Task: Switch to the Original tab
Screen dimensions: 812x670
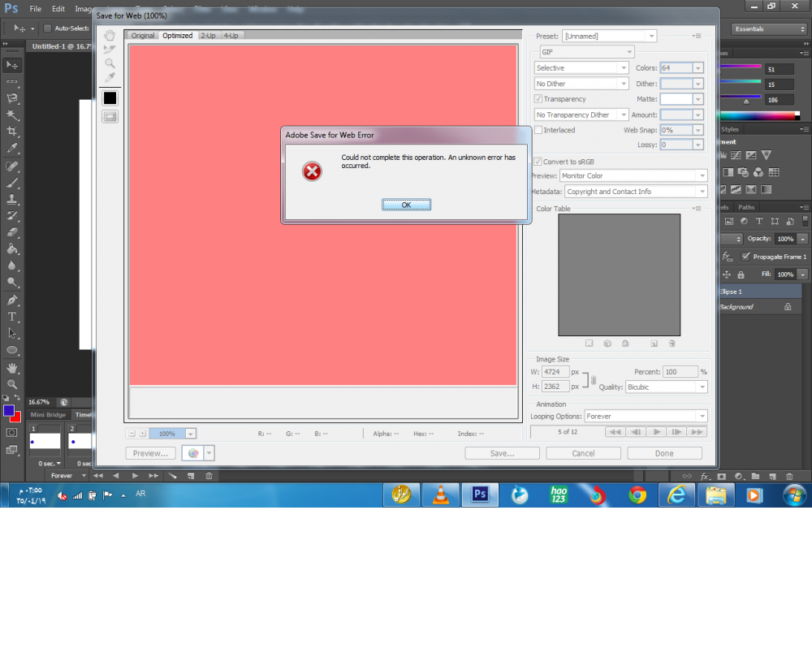Action: click(143, 36)
